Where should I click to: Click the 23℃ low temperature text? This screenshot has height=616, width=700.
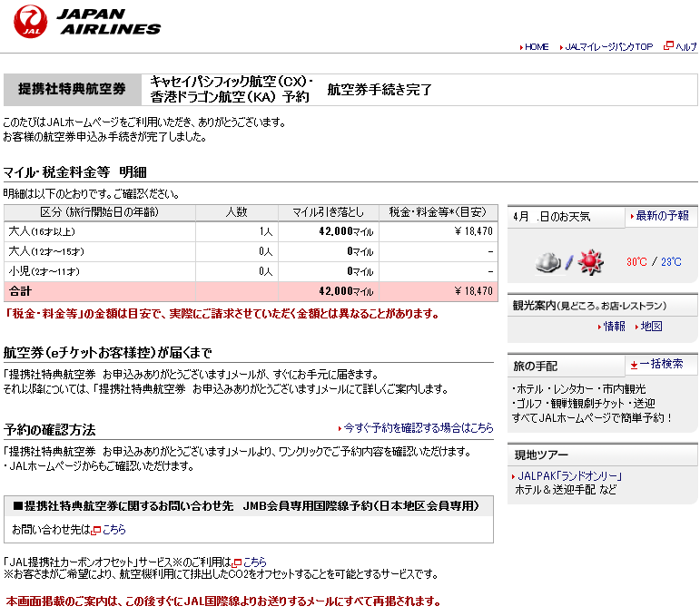671,262
